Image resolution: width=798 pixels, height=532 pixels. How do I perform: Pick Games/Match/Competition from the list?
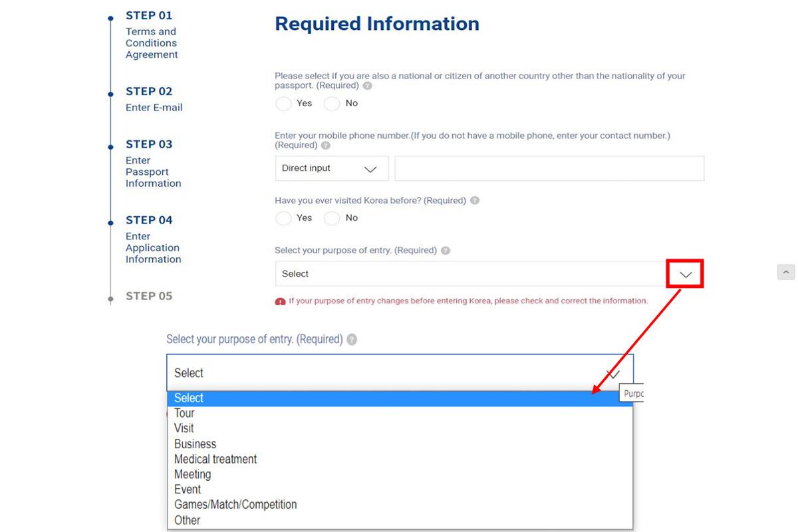pyautogui.click(x=235, y=505)
